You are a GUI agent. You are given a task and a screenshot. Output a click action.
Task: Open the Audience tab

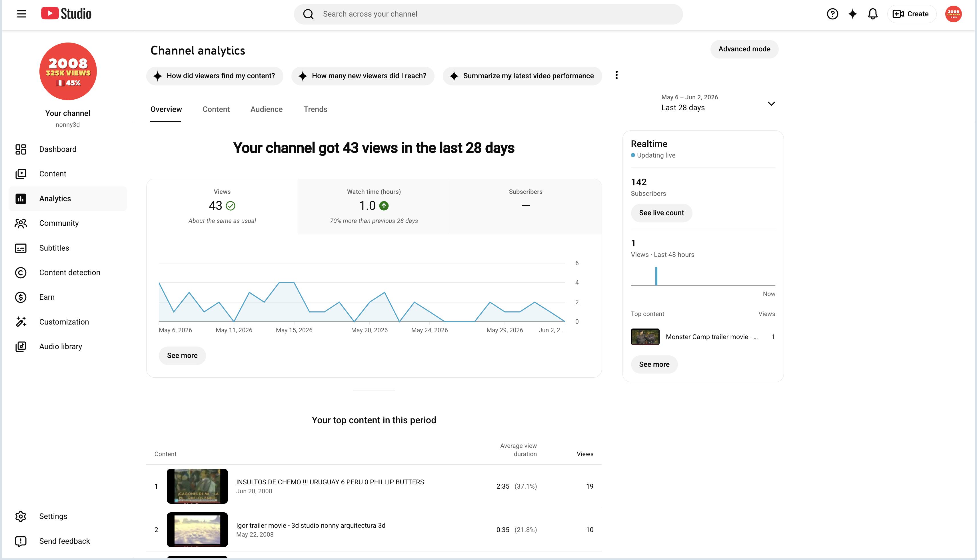[266, 109]
